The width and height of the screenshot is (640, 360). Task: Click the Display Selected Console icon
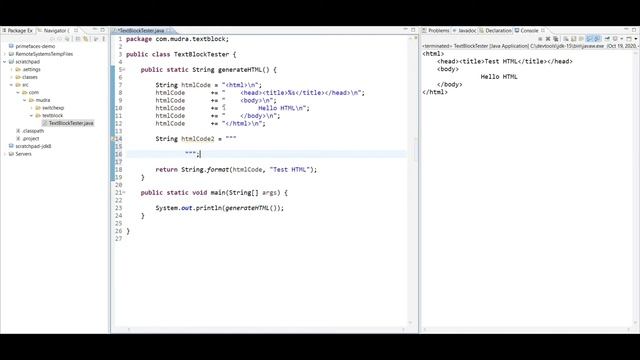(x=615, y=39)
